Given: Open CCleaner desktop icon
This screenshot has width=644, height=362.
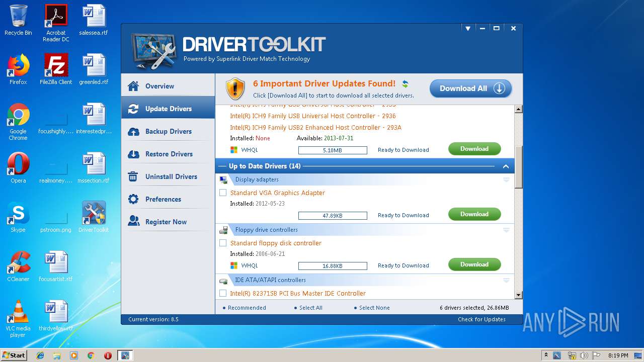Looking at the screenshot, I should coord(18,266).
